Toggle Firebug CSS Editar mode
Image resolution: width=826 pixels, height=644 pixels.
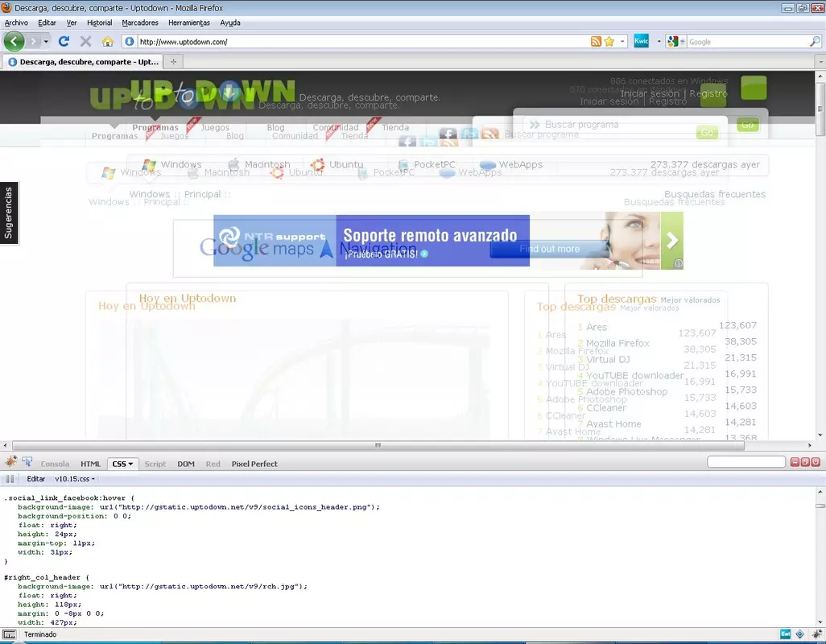click(x=35, y=479)
